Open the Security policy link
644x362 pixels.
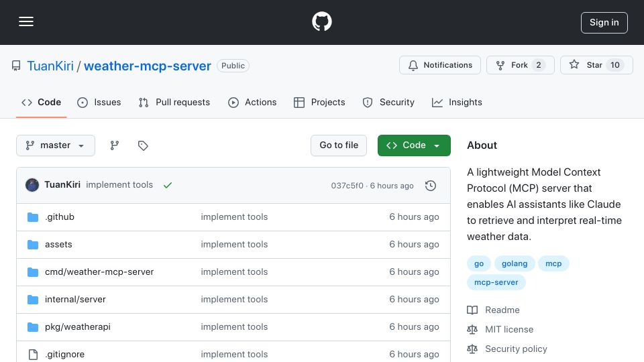pos(507,349)
